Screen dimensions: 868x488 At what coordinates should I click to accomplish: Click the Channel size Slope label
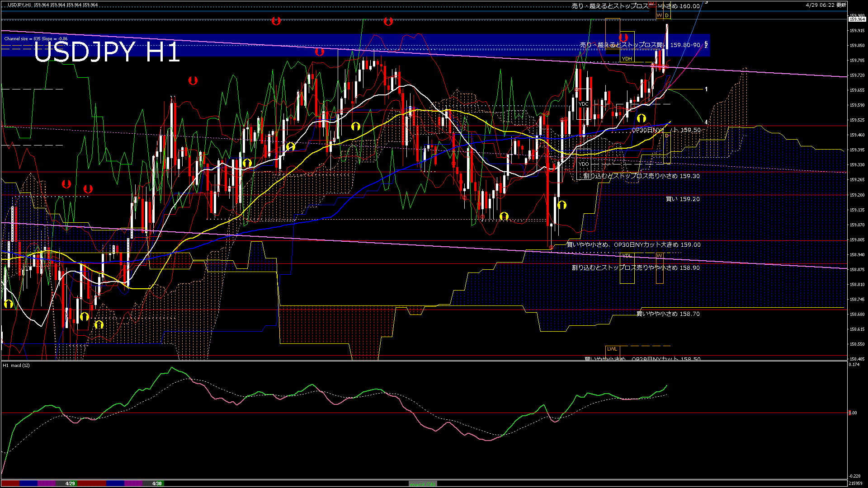pyautogui.click(x=36, y=39)
